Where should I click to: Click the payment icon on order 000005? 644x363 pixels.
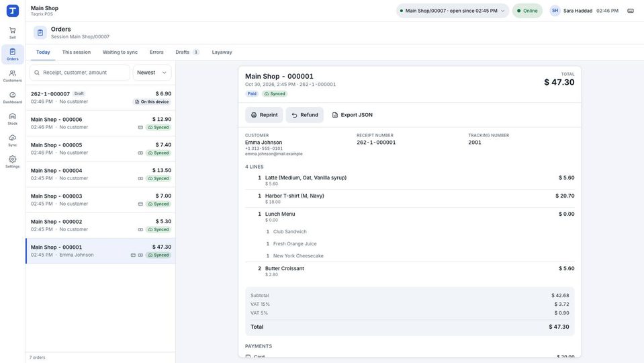tap(140, 153)
